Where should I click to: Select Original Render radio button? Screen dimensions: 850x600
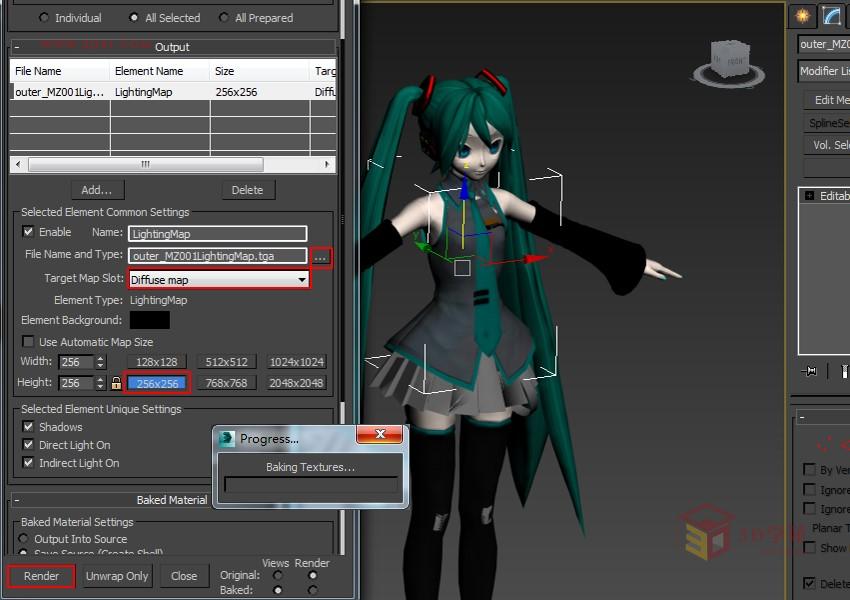(x=312, y=575)
